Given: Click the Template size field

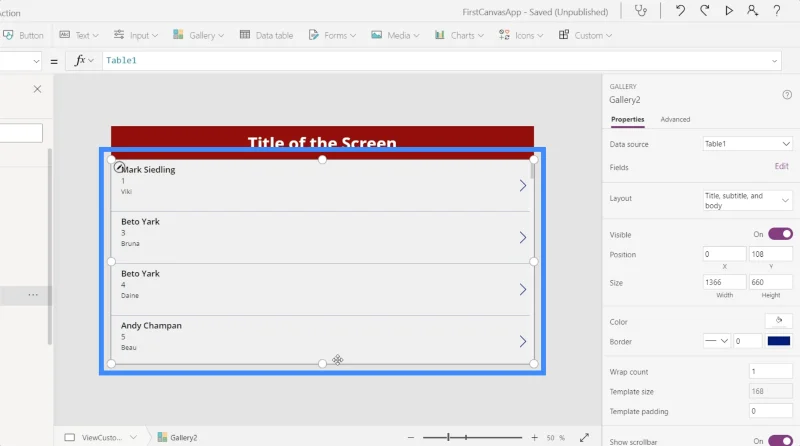Looking at the screenshot, I should [770, 391].
